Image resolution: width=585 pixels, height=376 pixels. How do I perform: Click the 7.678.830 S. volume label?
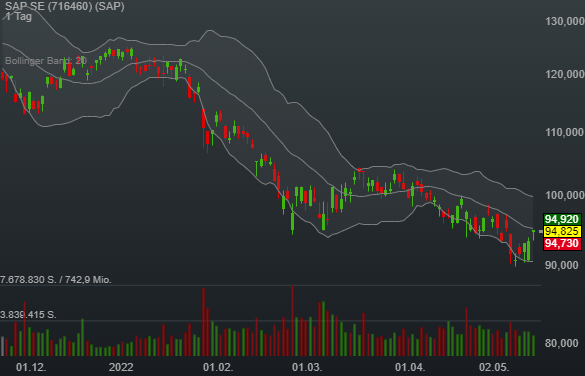(x=28, y=279)
